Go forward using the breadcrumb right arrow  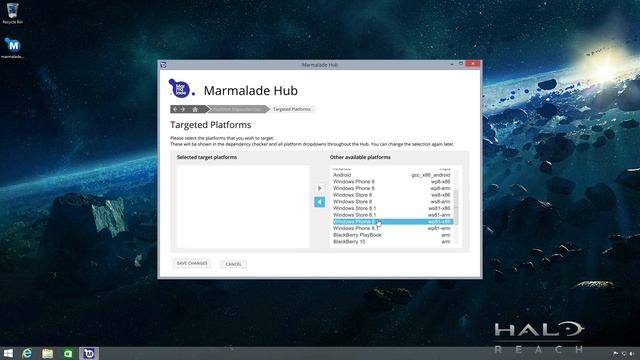tap(183, 109)
